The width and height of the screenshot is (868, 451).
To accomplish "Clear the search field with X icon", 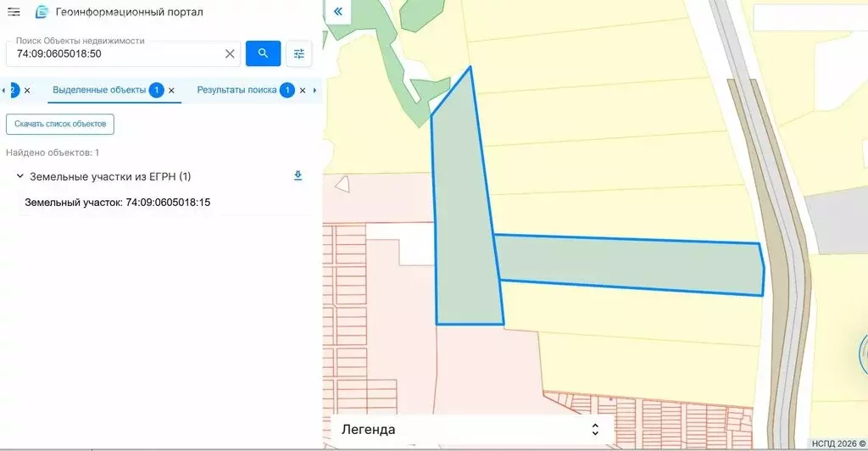I will click(230, 53).
